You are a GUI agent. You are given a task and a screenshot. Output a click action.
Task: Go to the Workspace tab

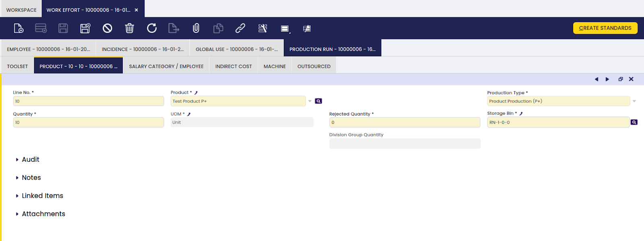click(x=21, y=10)
